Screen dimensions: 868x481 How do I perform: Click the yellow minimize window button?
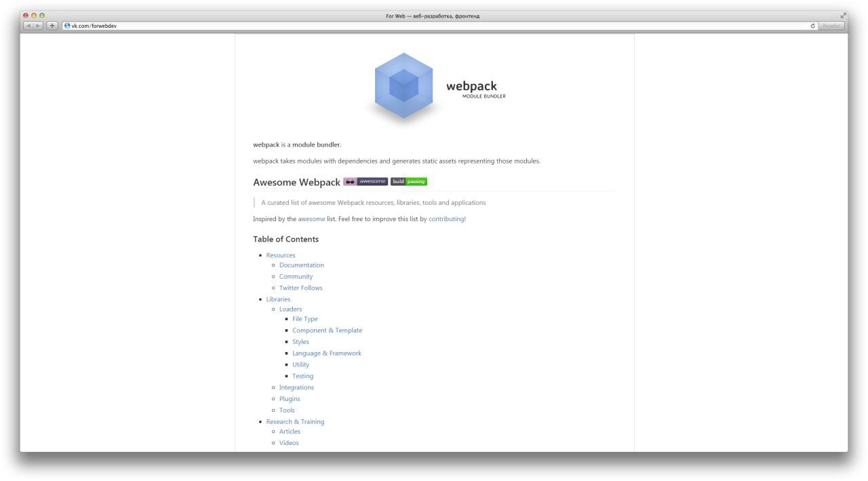(34, 16)
